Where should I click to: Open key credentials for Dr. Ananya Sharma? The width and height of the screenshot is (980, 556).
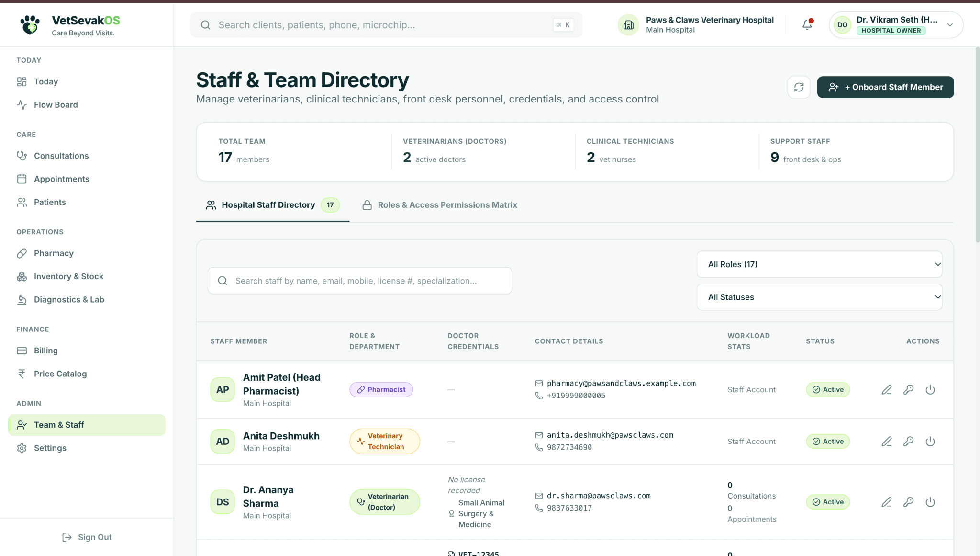(x=908, y=502)
